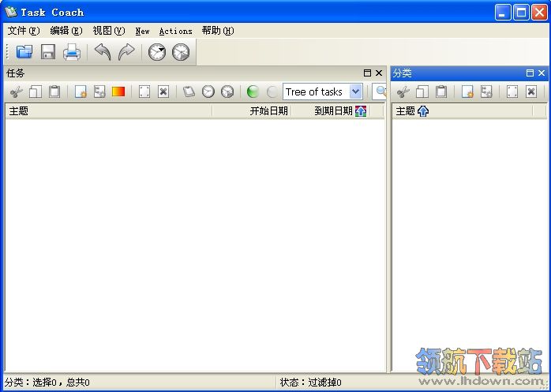Sort tasks by the 到期日期 column header

click(331, 111)
